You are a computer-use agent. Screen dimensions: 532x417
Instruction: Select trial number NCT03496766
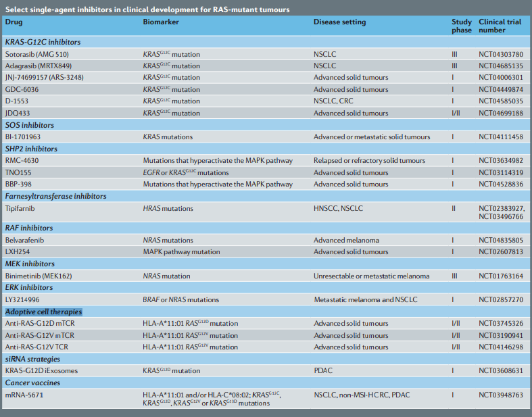click(501, 216)
